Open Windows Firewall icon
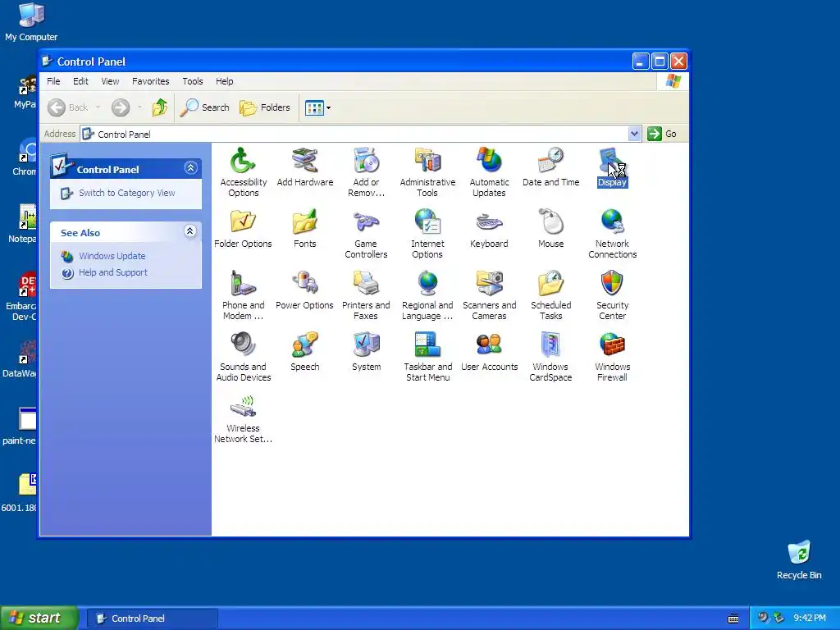 pyautogui.click(x=612, y=356)
